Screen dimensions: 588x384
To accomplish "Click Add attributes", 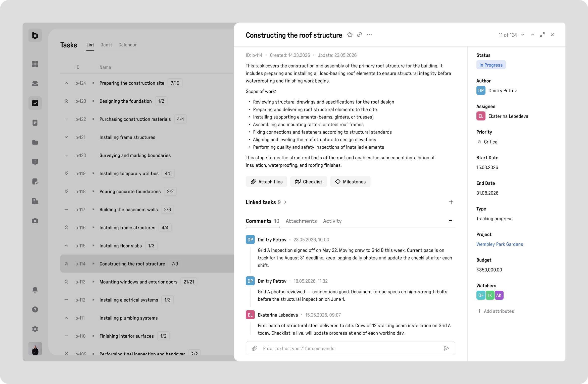I will [496, 311].
